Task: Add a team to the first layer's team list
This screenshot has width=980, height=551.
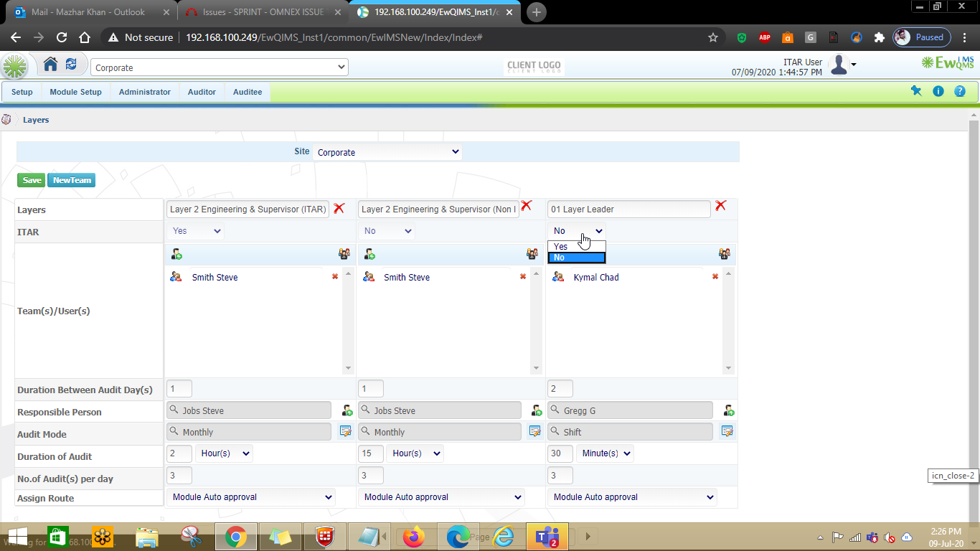Action: point(344,254)
